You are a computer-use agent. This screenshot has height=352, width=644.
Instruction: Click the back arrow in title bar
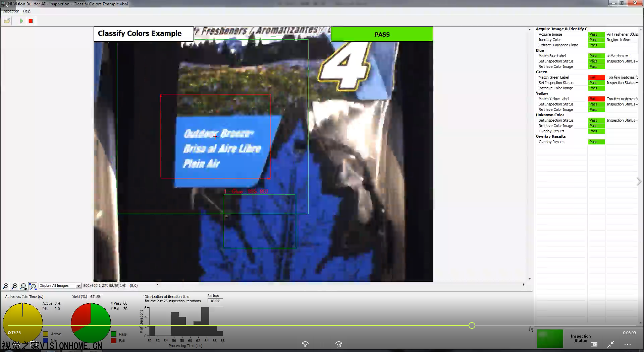tap(8, 5)
